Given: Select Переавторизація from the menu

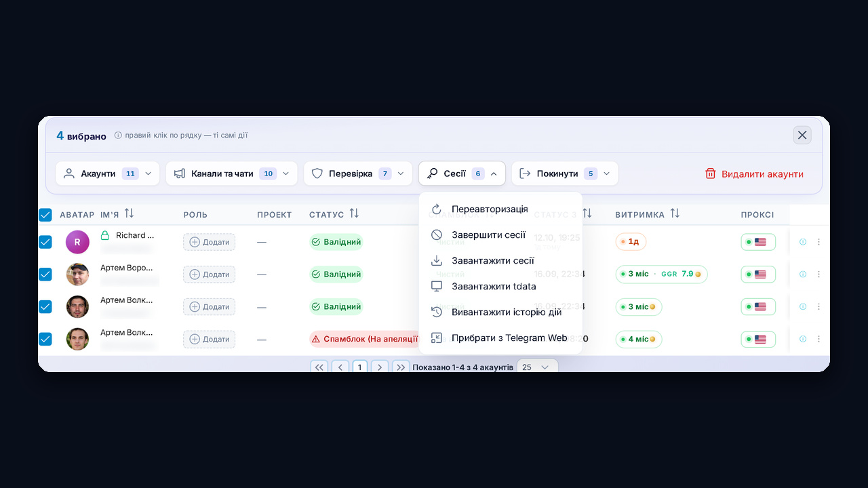Looking at the screenshot, I should (x=500, y=209).
